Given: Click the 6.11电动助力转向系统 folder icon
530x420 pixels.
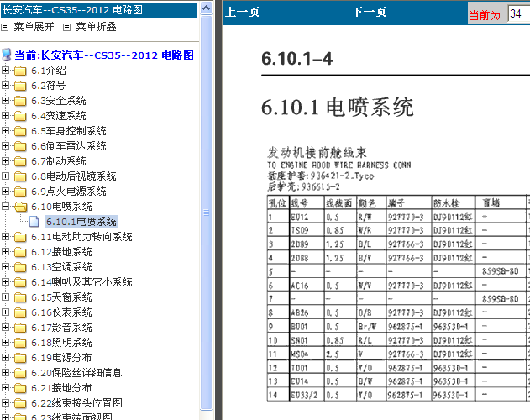Looking at the screenshot, I should [x=20, y=237].
